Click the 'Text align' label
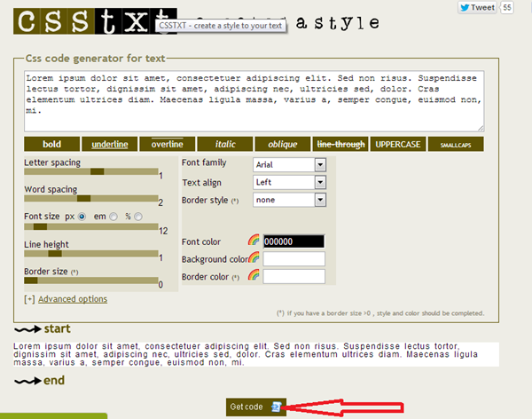The image size is (532, 419). [201, 183]
